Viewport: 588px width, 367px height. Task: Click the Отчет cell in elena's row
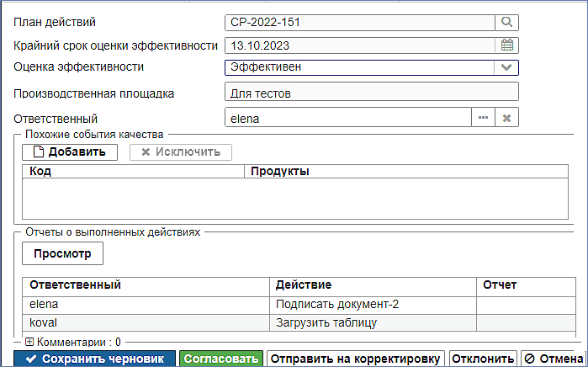[526, 305]
